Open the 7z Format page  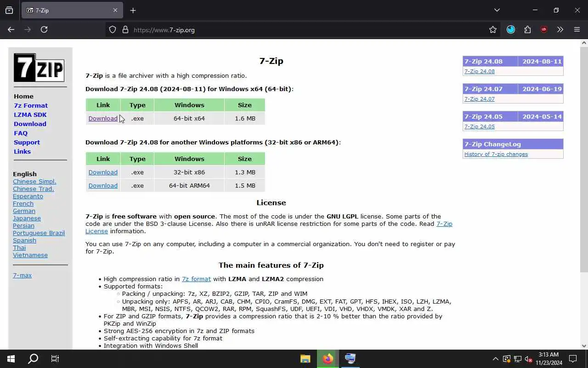(x=31, y=105)
